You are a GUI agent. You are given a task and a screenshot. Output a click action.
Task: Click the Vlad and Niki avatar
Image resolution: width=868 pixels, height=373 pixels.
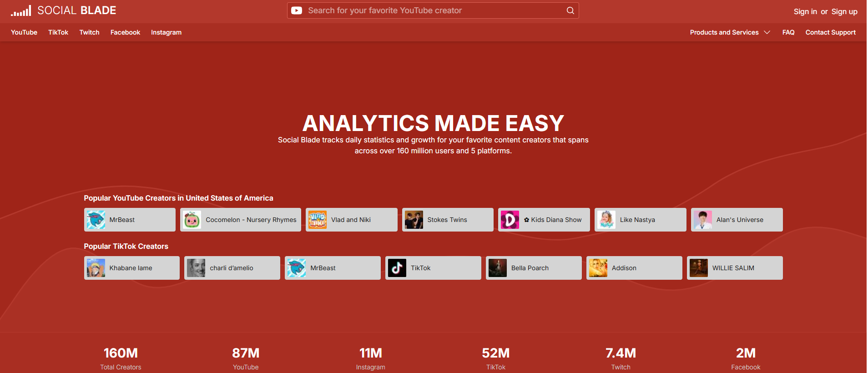[318, 220]
